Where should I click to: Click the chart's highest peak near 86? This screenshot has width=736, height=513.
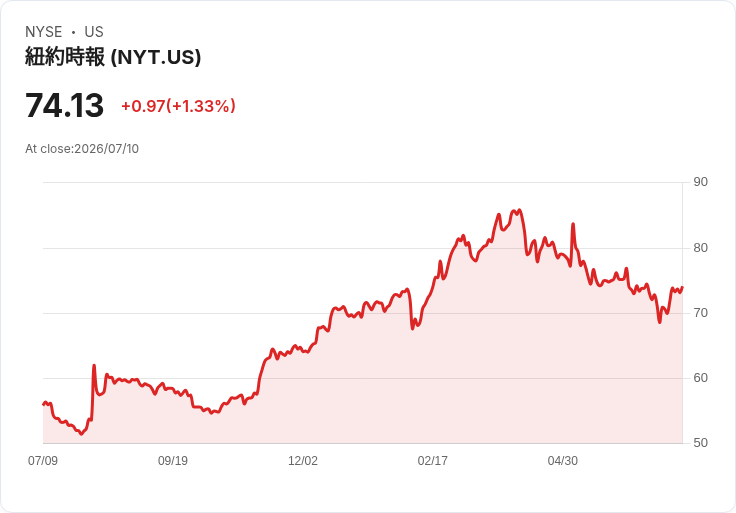tap(519, 210)
